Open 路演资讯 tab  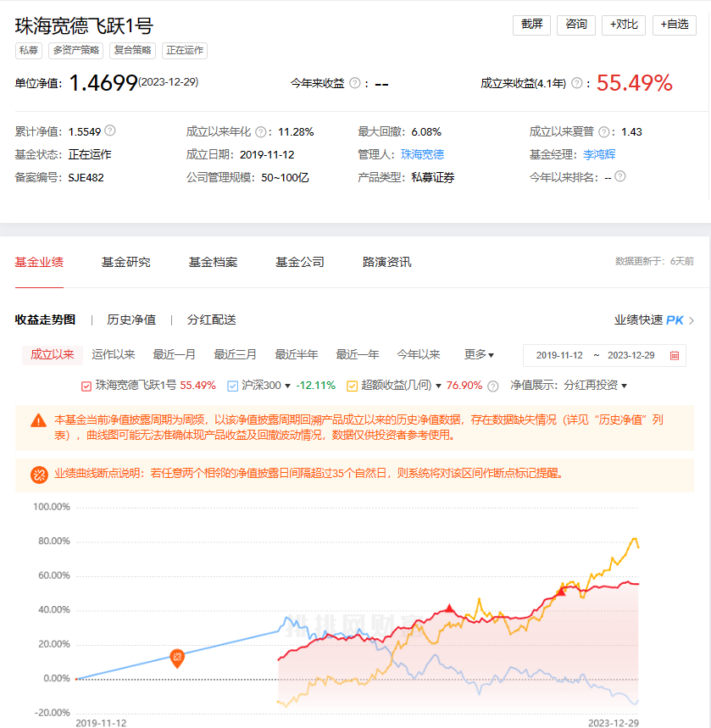(386, 263)
